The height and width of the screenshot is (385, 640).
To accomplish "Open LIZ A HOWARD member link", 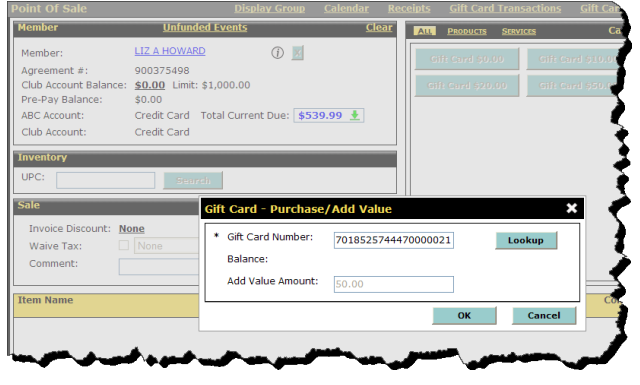I will pyautogui.click(x=170, y=51).
